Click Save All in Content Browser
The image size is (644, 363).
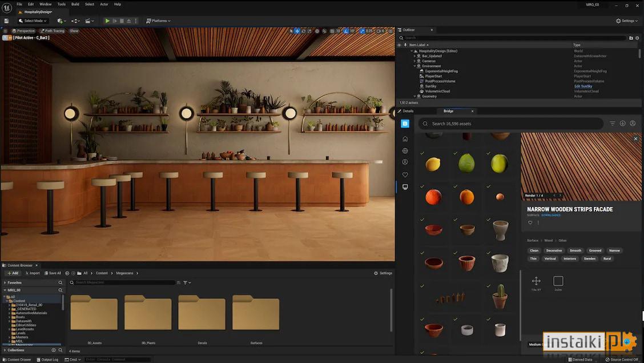coord(53,273)
